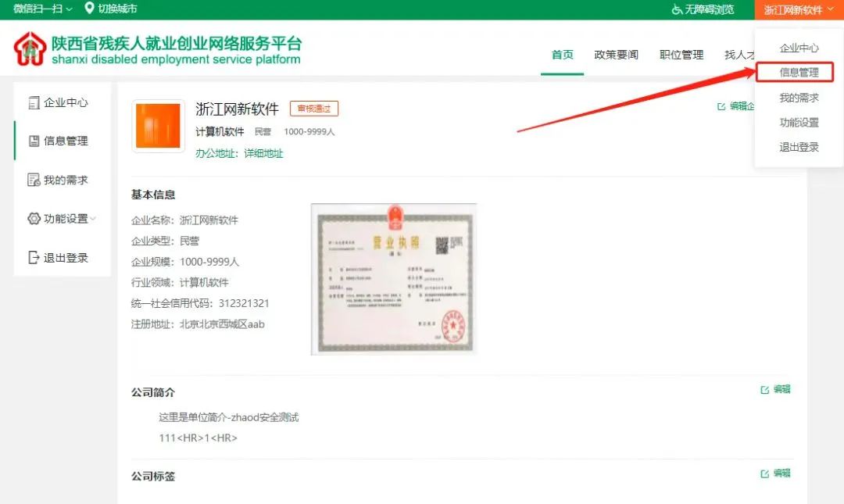Open the 职位管理 menu item
This screenshot has width=844, height=504.
click(681, 55)
